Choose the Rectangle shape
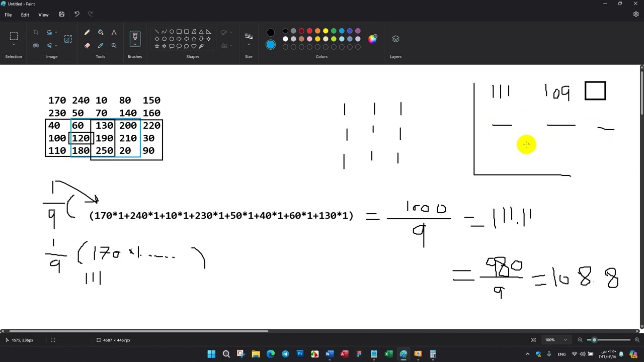 [x=179, y=32]
